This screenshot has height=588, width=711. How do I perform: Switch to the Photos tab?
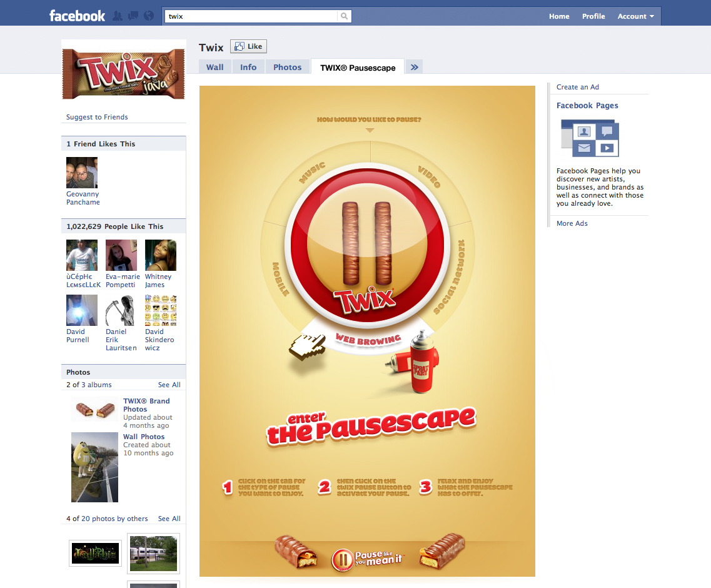click(288, 67)
